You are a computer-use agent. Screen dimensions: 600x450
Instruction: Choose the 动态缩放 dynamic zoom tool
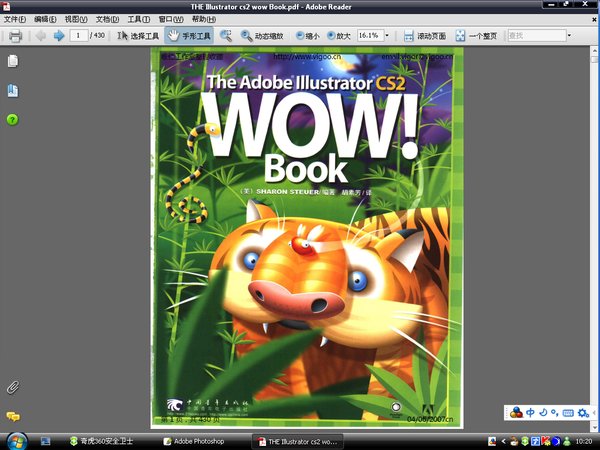tap(262, 36)
